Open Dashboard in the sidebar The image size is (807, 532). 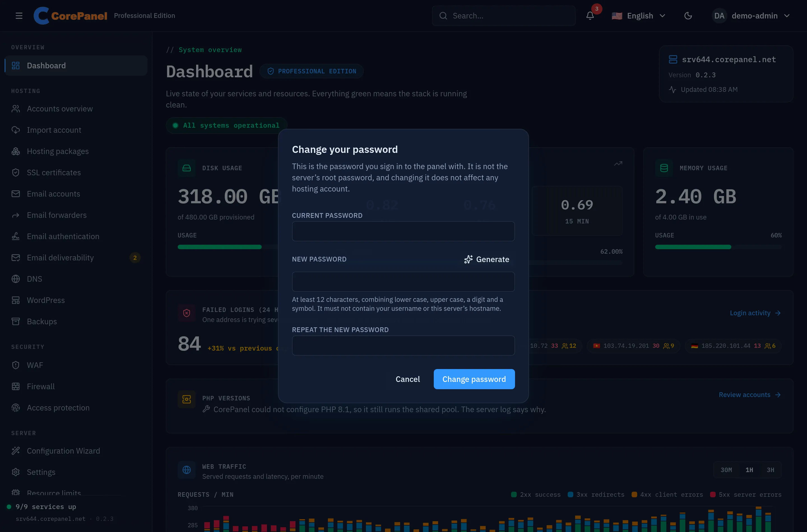(x=76, y=66)
